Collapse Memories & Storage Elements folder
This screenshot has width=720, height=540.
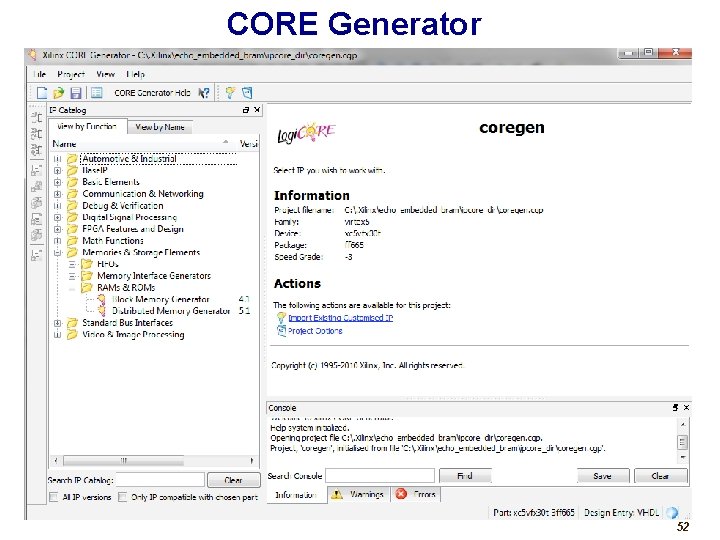(57, 253)
